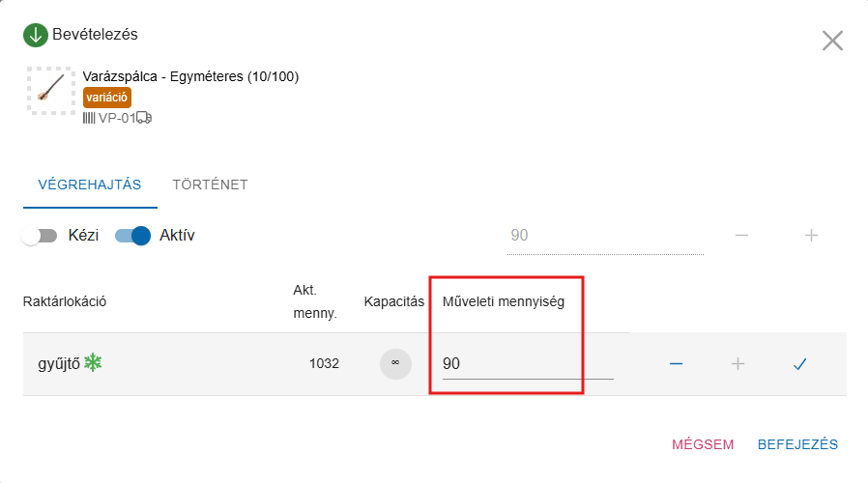Image resolution: width=868 pixels, height=483 pixels.
Task: Increase gyűjtő row quantity with plus
Action: point(738,364)
